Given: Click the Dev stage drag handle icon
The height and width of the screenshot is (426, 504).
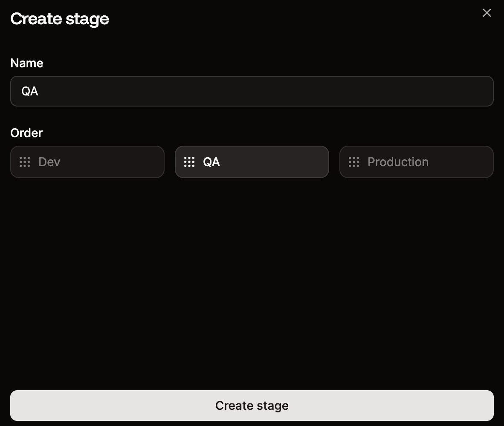Looking at the screenshot, I should pyautogui.click(x=24, y=162).
